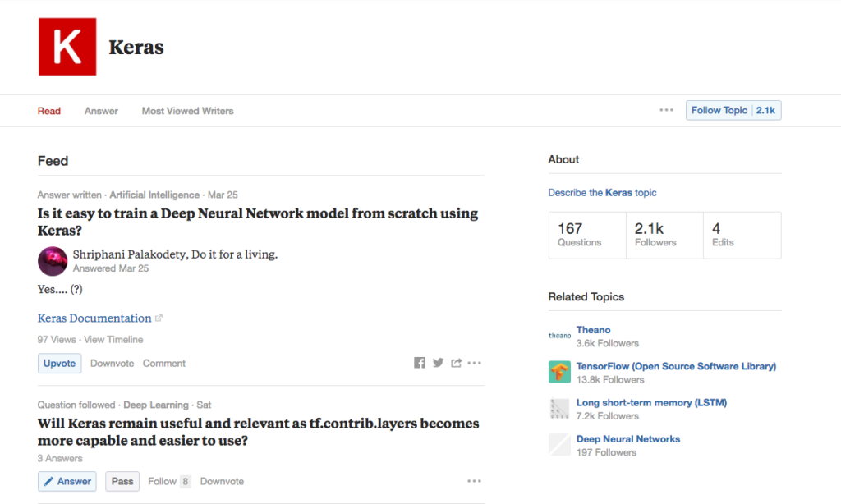Pass on the tf.contrib.layers question
The height and width of the screenshot is (504, 841).
(122, 481)
